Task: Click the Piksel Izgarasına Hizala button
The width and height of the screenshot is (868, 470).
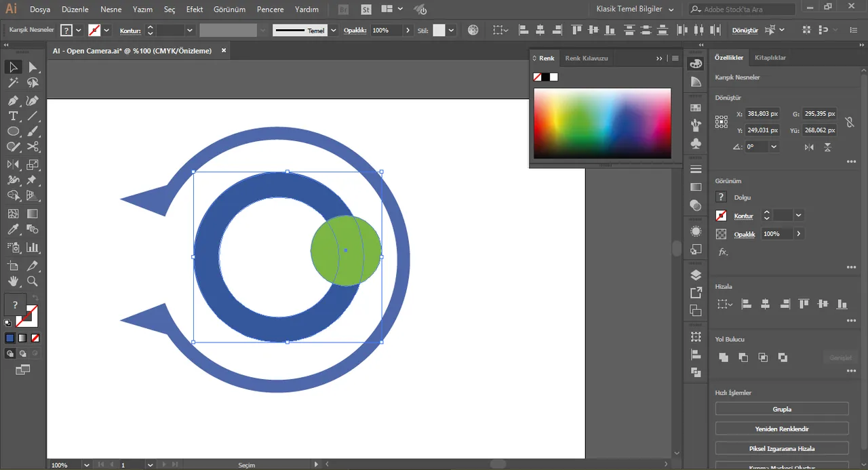Action: [782, 448]
